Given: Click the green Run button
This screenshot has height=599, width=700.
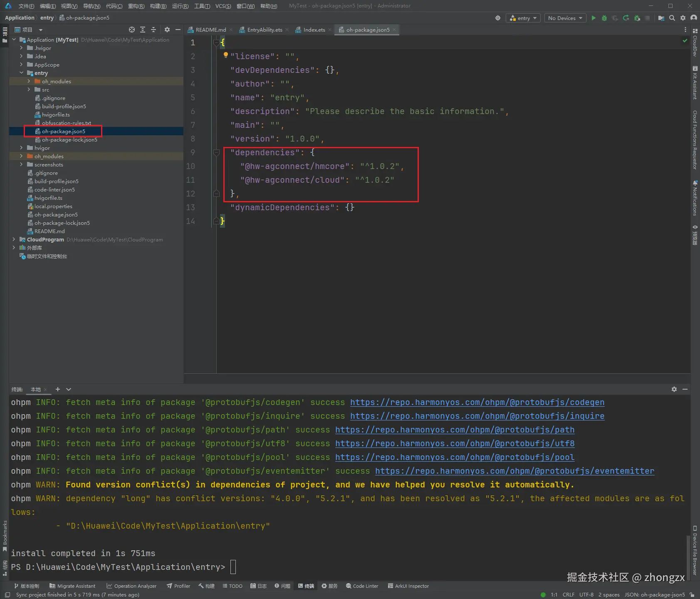Looking at the screenshot, I should 594,18.
